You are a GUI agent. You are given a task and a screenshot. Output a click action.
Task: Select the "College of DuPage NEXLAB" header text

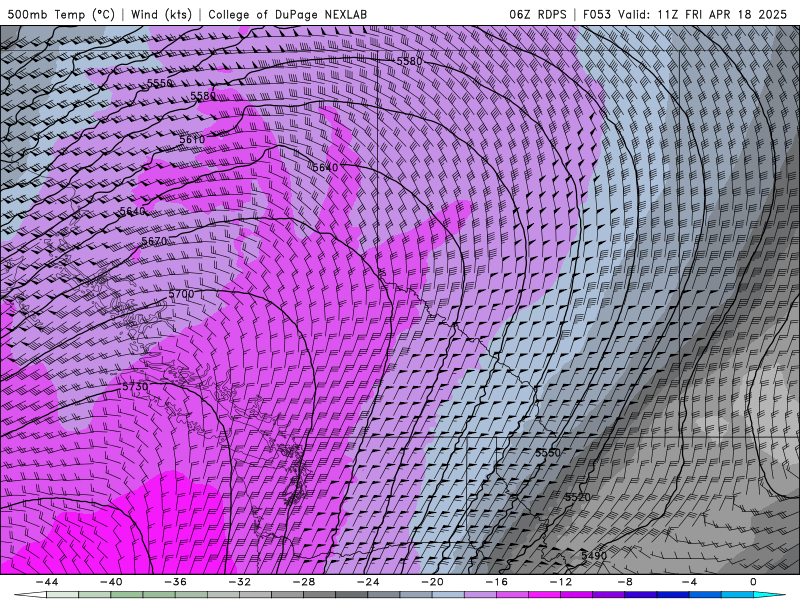pos(287,14)
